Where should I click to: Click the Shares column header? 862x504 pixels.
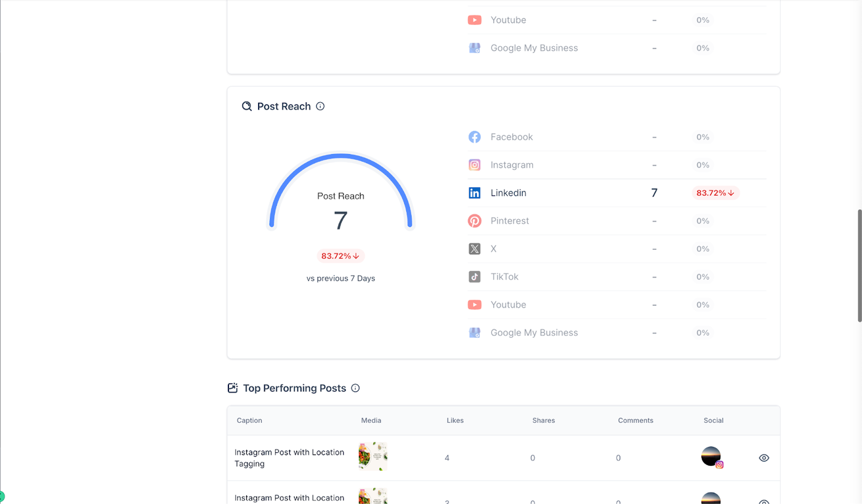click(544, 420)
